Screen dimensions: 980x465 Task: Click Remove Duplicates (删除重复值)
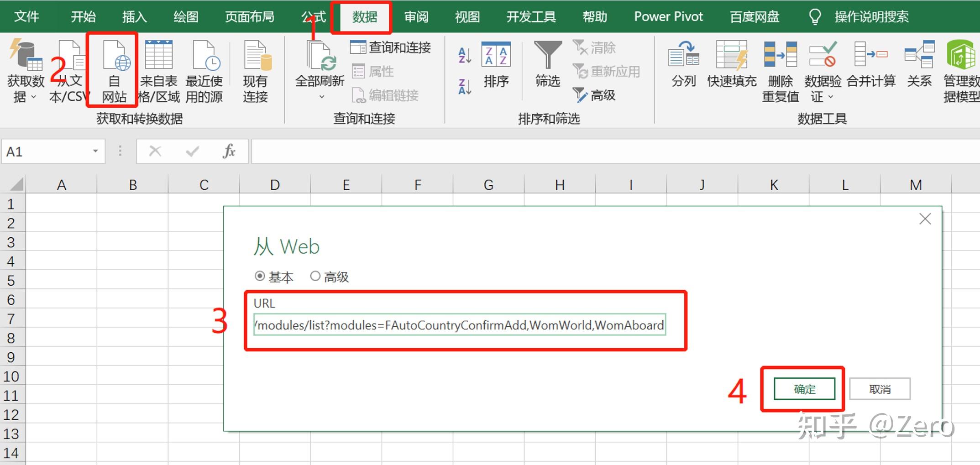click(781, 71)
